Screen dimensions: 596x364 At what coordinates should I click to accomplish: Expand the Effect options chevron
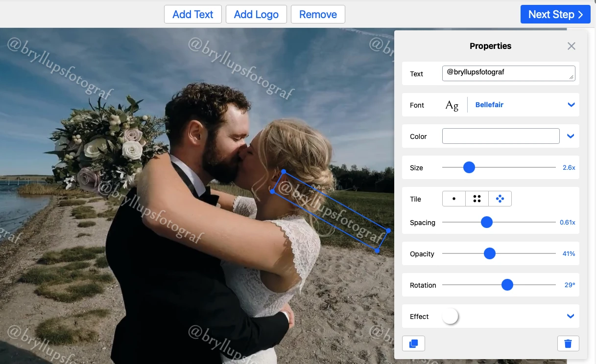tap(571, 316)
